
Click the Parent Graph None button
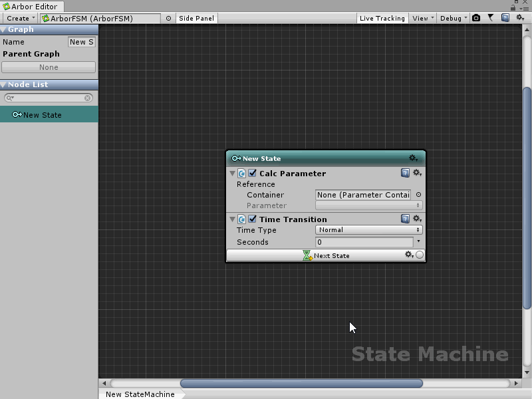[49, 67]
